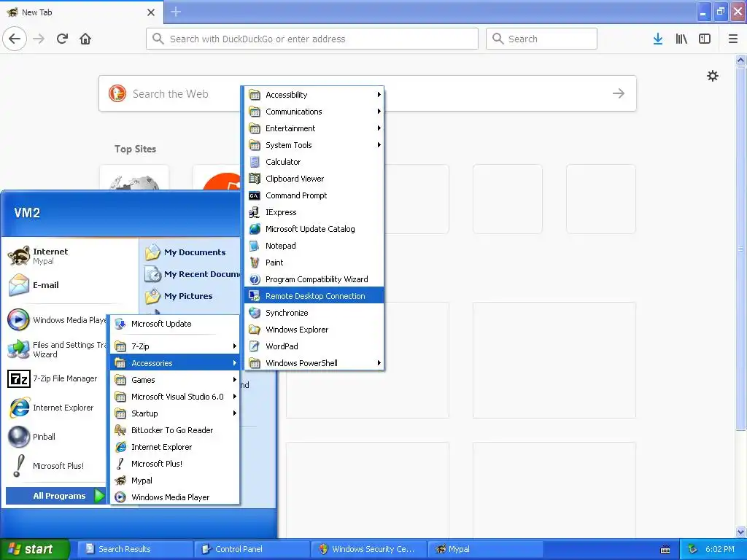
Task: Open BitLocker To Go Reader
Action: [x=175, y=430]
